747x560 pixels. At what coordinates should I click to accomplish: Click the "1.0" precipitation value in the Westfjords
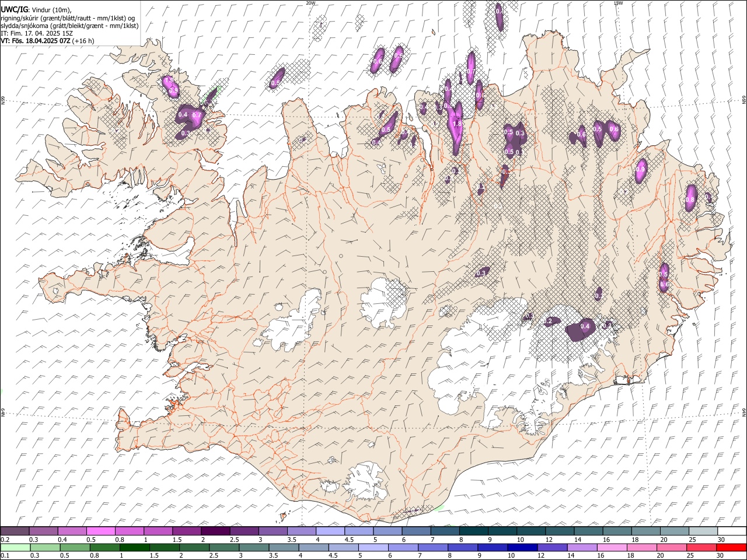169,80
